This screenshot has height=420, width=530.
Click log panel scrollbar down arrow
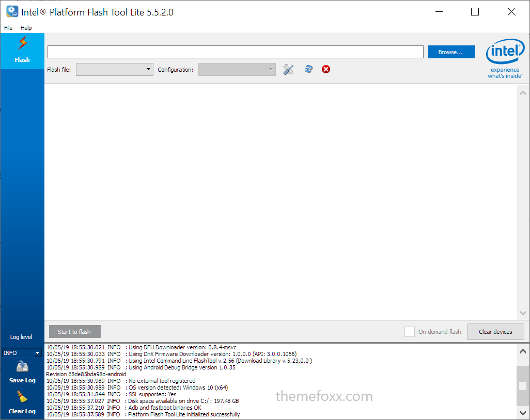coord(523,413)
